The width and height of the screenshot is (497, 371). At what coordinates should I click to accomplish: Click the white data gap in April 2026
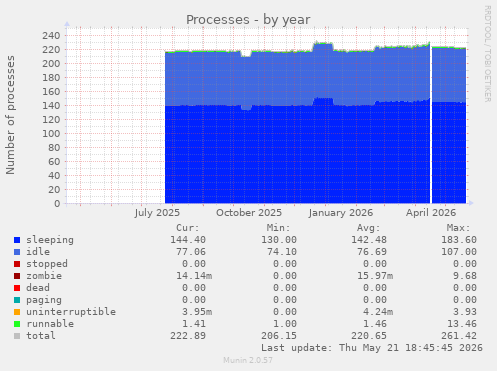(431, 123)
